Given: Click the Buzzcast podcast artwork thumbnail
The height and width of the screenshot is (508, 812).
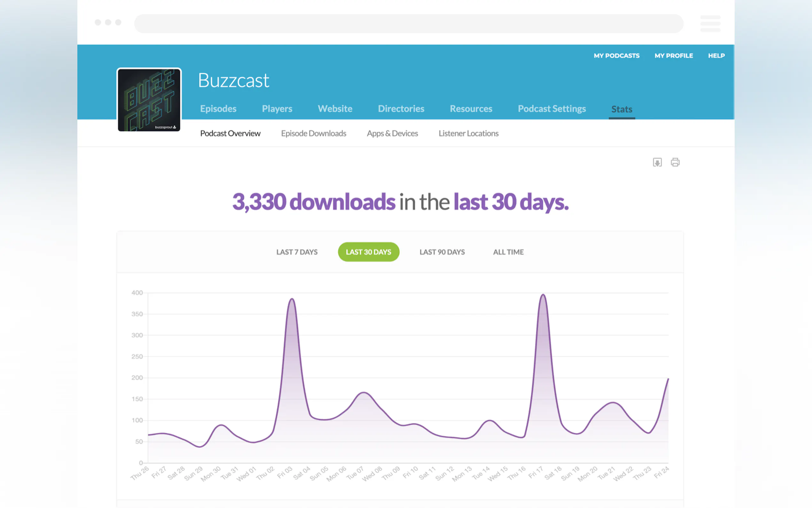Looking at the screenshot, I should [x=149, y=100].
